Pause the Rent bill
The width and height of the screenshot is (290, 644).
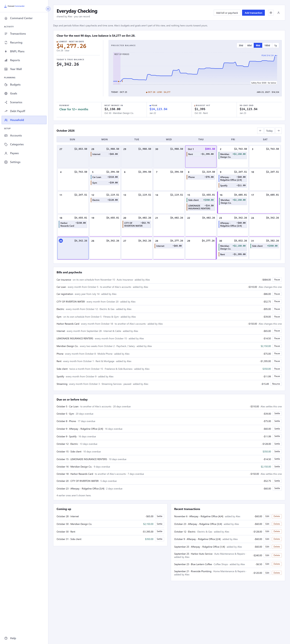pyautogui.click(x=277, y=361)
